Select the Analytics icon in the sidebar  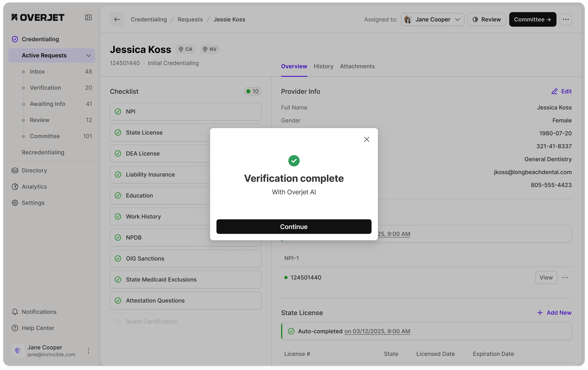point(15,187)
